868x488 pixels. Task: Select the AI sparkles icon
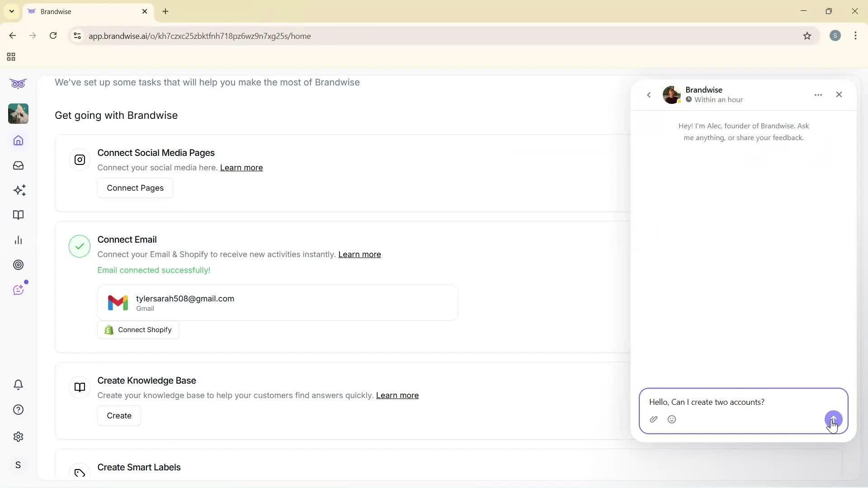point(19,190)
